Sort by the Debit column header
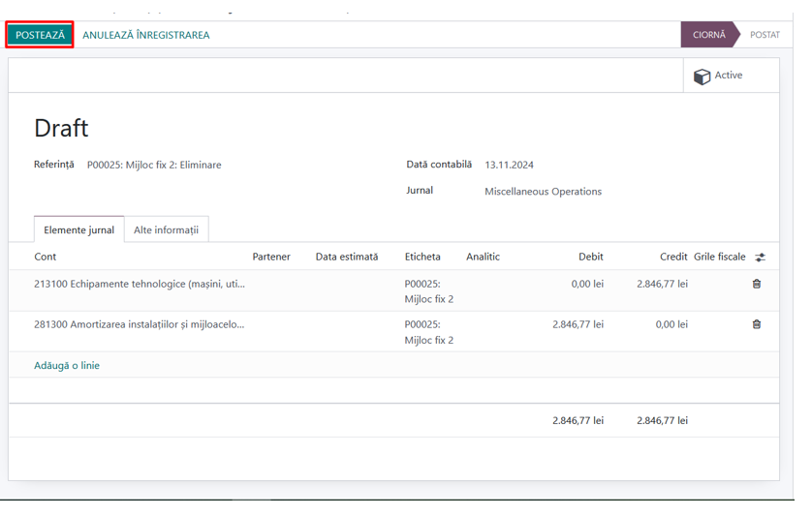 (x=591, y=257)
